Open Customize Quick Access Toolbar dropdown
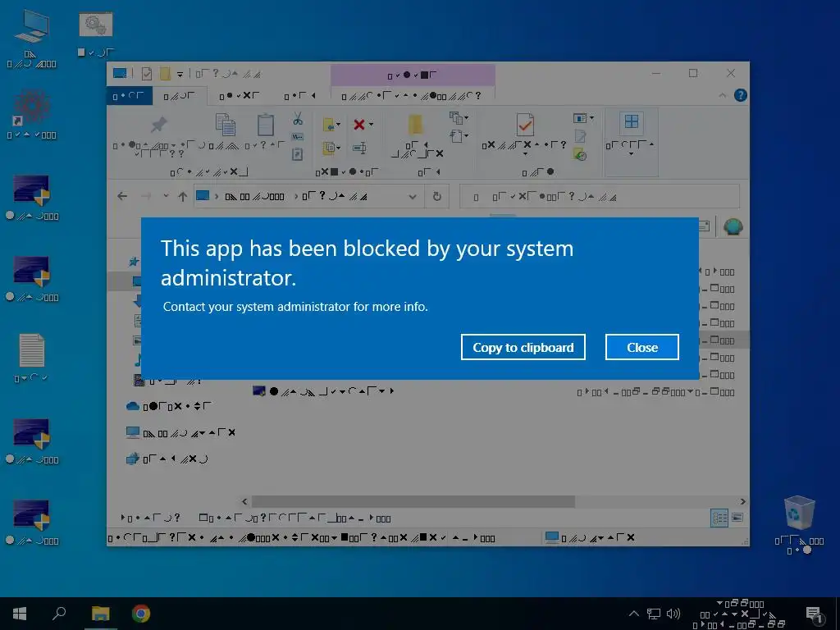 point(180,74)
